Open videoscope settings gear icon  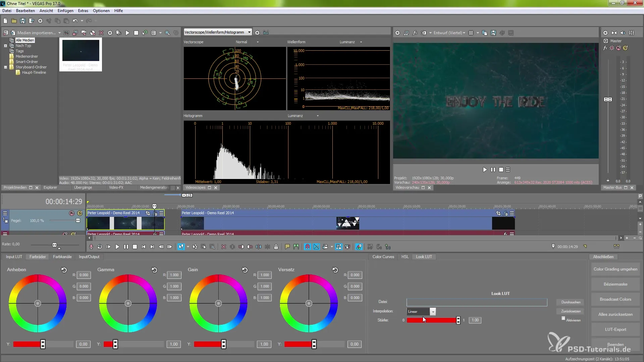coord(257,33)
